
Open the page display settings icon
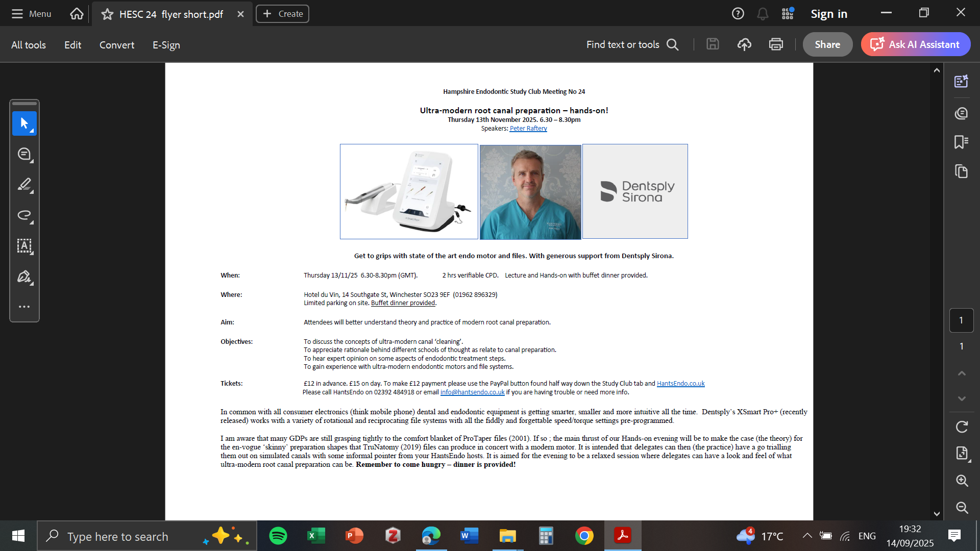(962, 453)
